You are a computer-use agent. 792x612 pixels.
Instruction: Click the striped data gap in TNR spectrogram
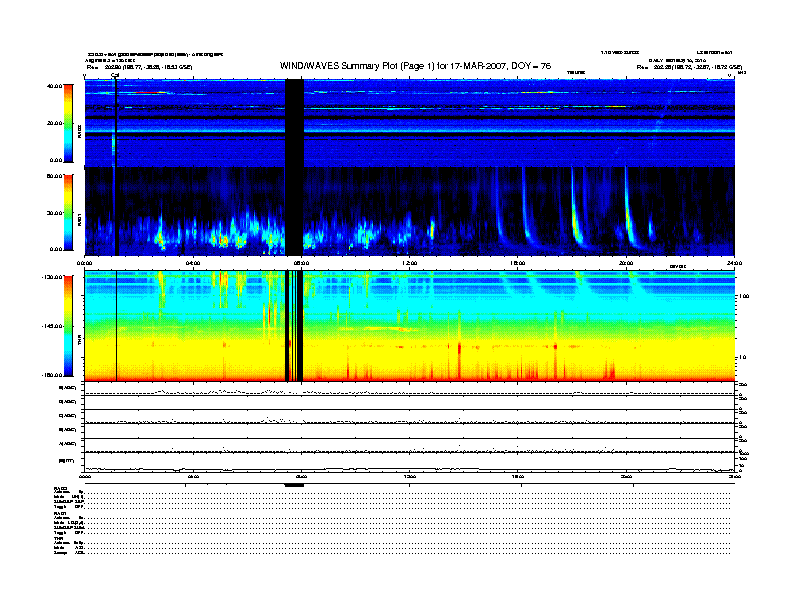pos(294,326)
